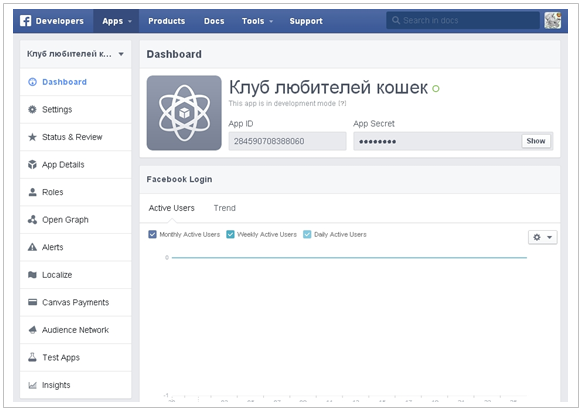This screenshot has height=411, width=582.
Task: Click the Roles person icon
Action: click(x=33, y=192)
